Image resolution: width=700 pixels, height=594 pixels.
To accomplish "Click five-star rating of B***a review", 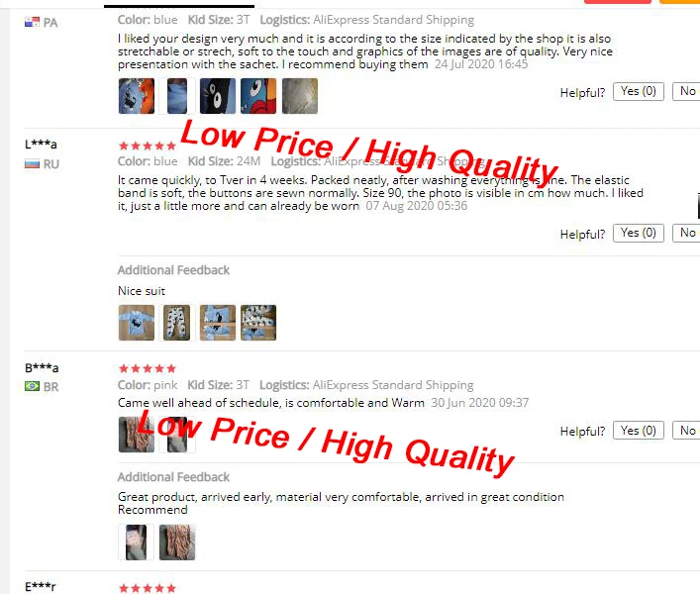I will click(148, 368).
